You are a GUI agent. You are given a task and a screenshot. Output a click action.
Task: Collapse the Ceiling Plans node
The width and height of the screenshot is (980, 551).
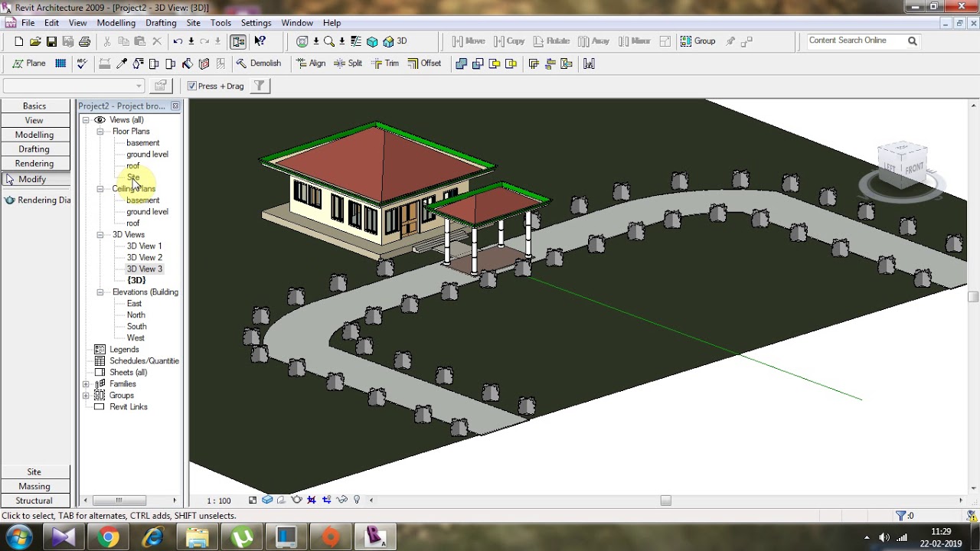tap(100, 189)
